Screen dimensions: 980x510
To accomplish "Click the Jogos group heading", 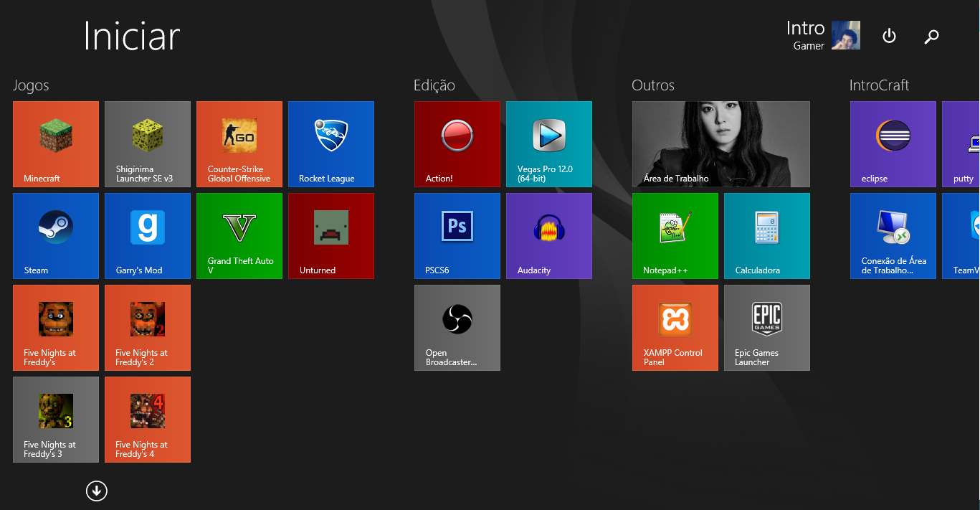I will point(31,85).
